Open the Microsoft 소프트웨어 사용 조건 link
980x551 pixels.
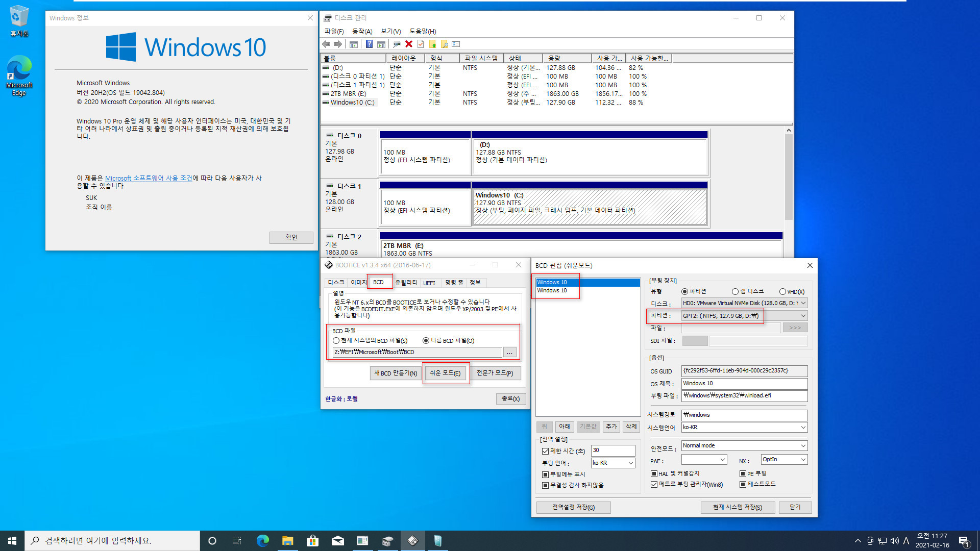pos(149,178)
